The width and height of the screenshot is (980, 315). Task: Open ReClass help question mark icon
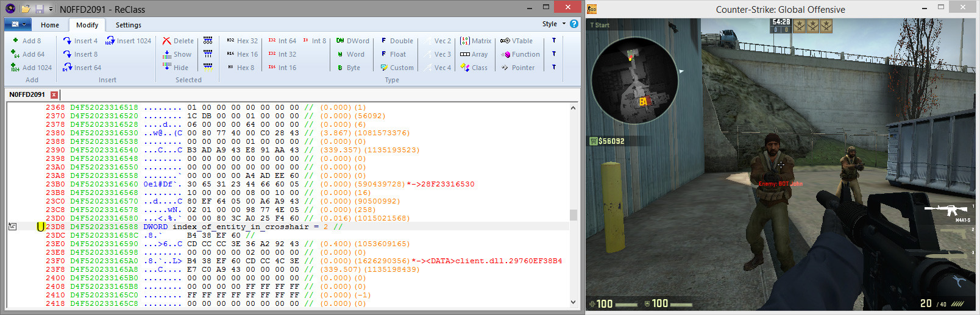(x=573, y=24)
